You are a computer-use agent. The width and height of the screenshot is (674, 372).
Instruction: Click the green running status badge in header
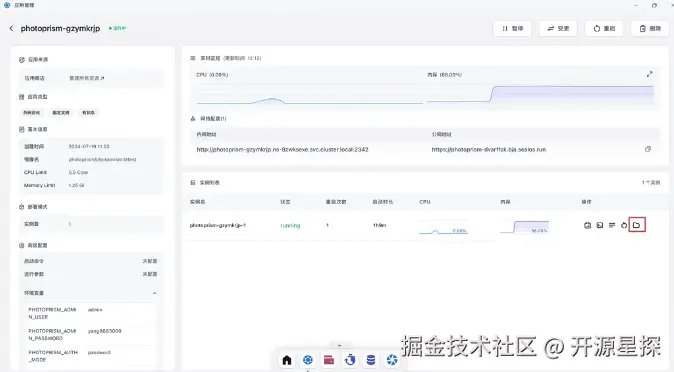click(117, 28)
